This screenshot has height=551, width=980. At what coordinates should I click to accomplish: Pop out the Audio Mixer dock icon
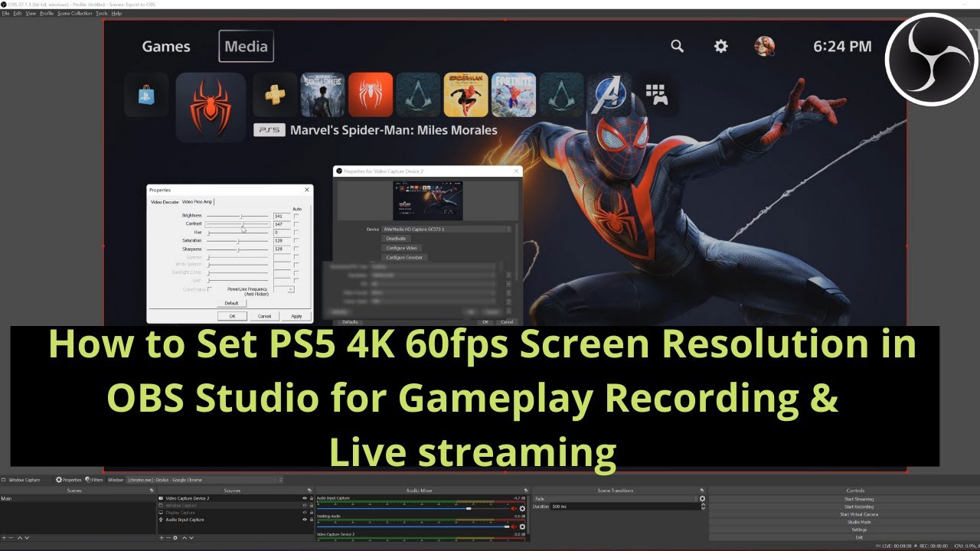coord(526,491)
